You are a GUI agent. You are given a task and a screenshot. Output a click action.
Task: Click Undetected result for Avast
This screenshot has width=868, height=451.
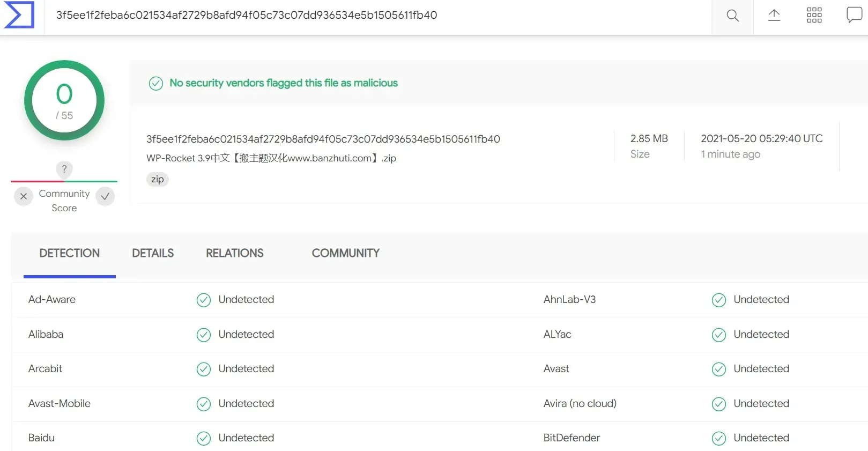point(762,368)
